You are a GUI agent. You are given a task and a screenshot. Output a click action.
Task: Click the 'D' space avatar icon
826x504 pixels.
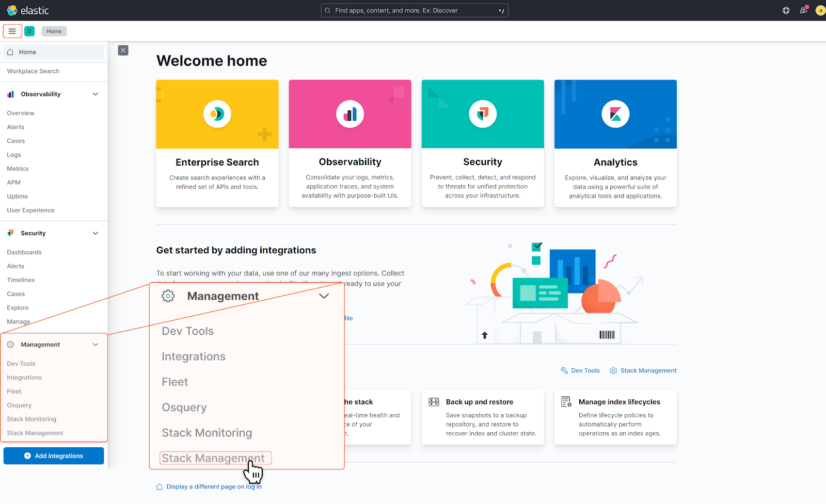coord(29,31)
